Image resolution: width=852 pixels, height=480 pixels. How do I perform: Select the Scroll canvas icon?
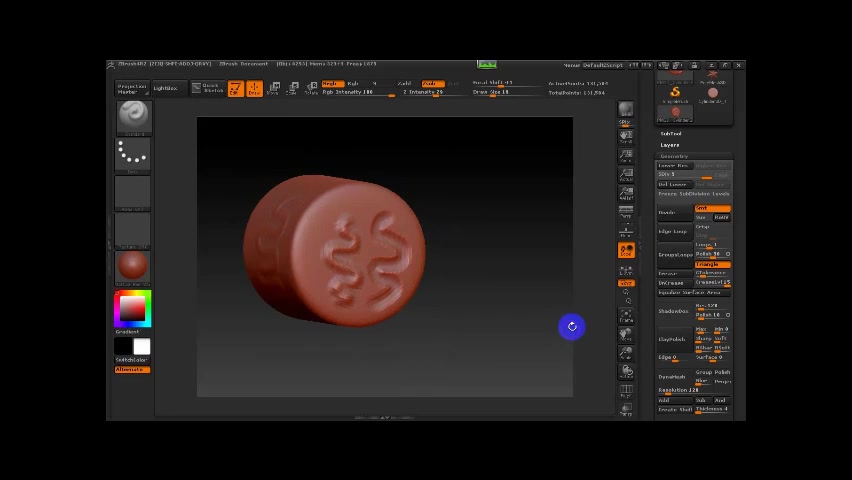[626, 136]
